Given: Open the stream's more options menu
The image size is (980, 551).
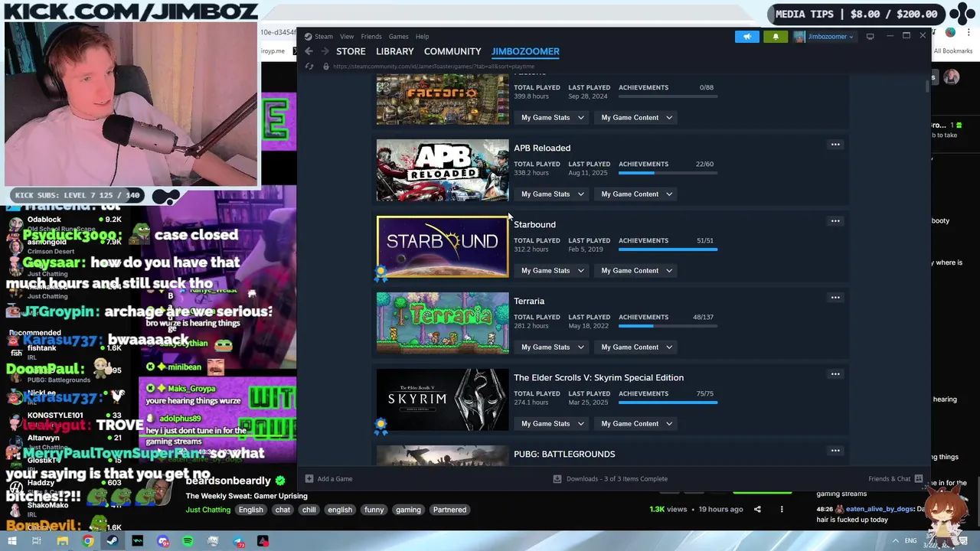Looking at the screenshot, I should [x=782, y=509].
